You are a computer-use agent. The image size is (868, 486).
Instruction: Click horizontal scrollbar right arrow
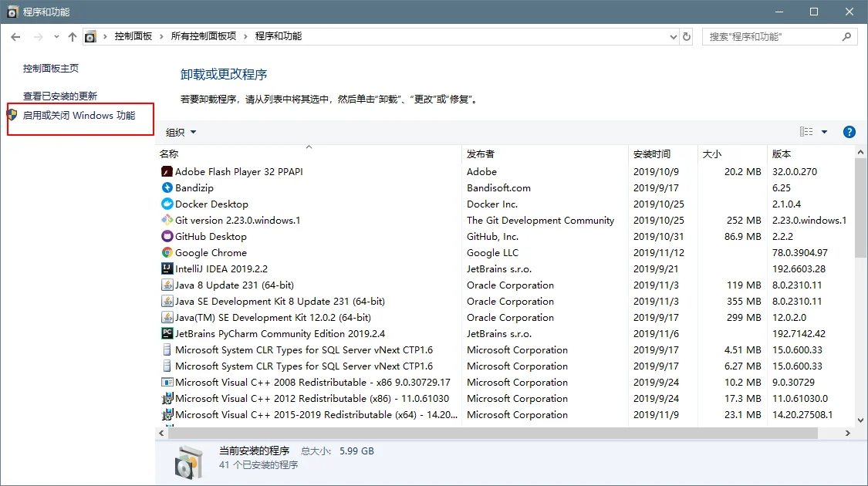pyautogui.click(x=847, y=433)
